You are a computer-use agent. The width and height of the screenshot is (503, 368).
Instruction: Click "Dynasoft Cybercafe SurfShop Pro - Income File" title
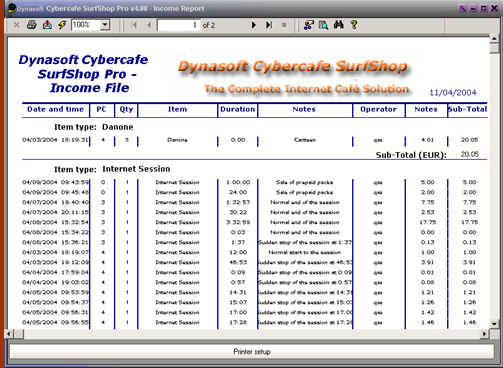(x=83, y=74)
